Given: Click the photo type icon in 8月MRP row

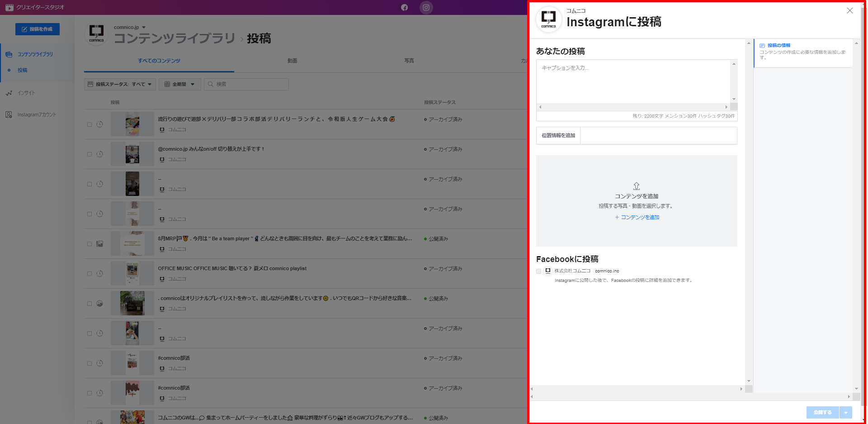Looking at the screenshot, I should 100,243.
